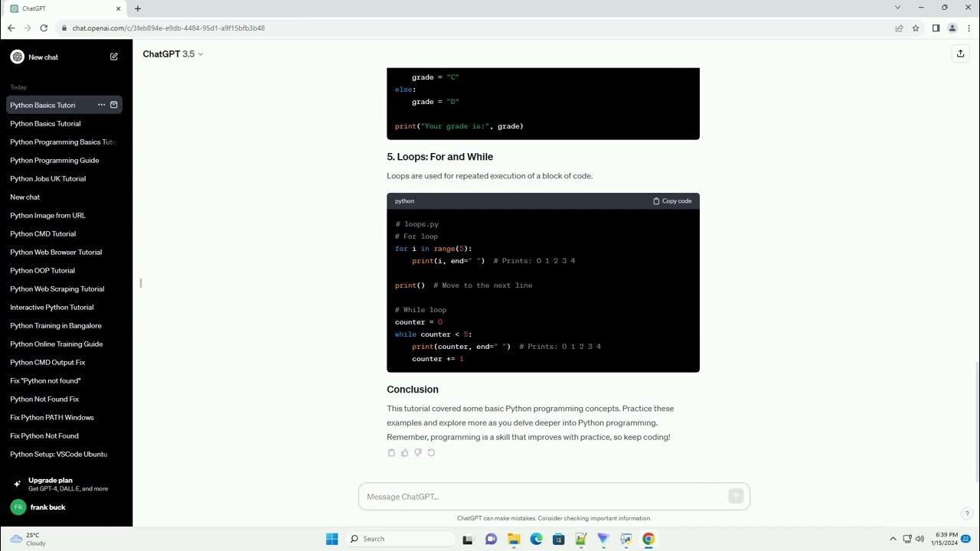This screenshot has width=980, height=551.
Task: Open the Python Programming Guide chat
Action: [x=66, y=160]
